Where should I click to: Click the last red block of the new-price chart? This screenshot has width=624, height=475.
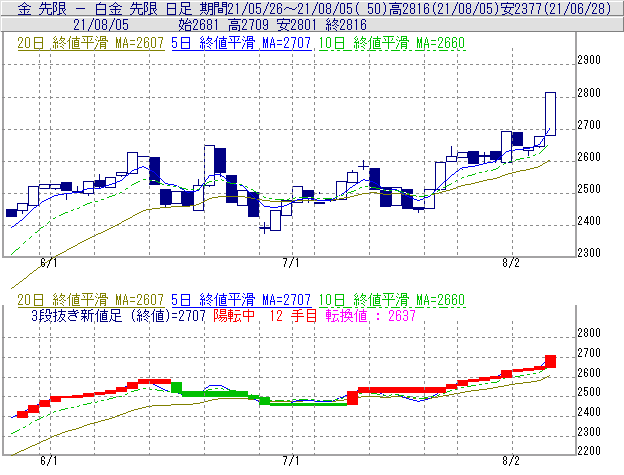pos(550,361)
